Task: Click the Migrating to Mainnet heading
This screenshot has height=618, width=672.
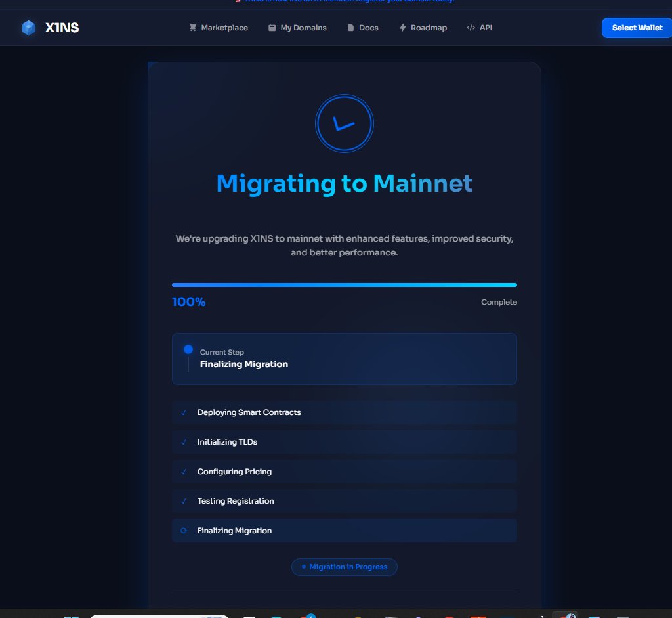Action: pos(344,183)
